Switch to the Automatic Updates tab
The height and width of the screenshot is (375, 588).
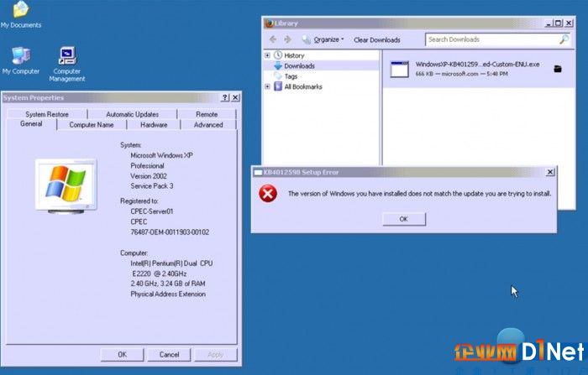click(133, 114)
